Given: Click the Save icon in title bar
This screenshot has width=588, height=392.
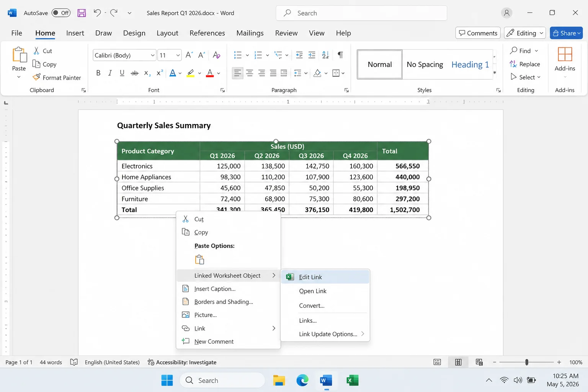Looking at the screenshot, I should point(82,13).
